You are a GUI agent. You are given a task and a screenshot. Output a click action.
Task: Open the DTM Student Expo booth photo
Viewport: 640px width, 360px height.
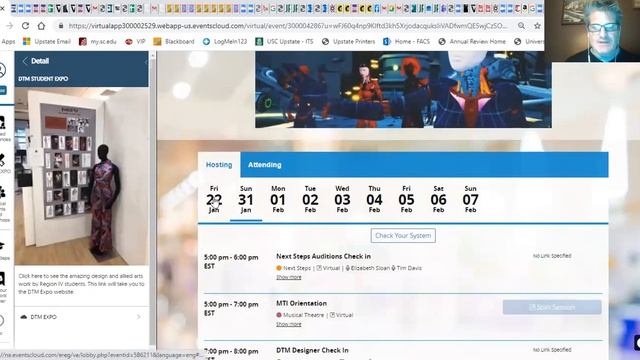click(x=82, y=176)
